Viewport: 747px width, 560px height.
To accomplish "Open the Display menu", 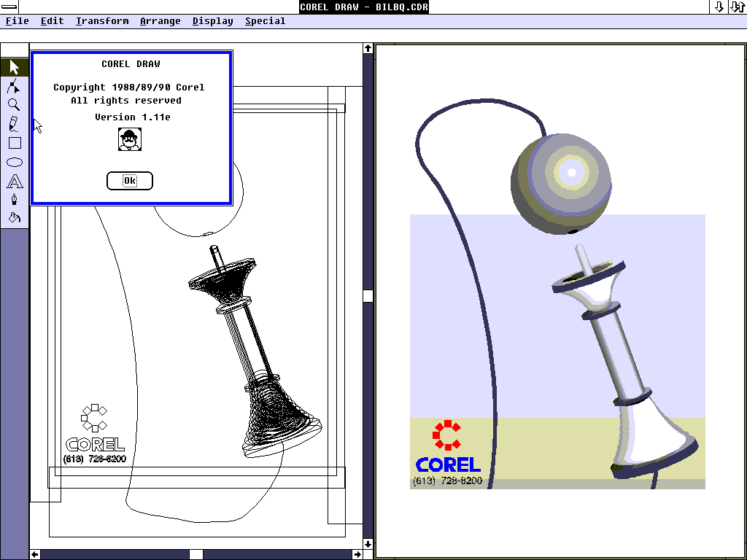I will (x=212, y=21).
